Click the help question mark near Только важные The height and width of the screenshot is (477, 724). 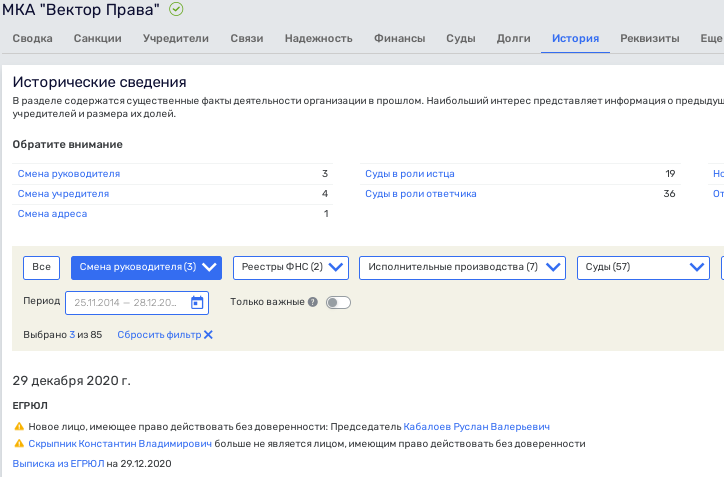coord(313,302)
